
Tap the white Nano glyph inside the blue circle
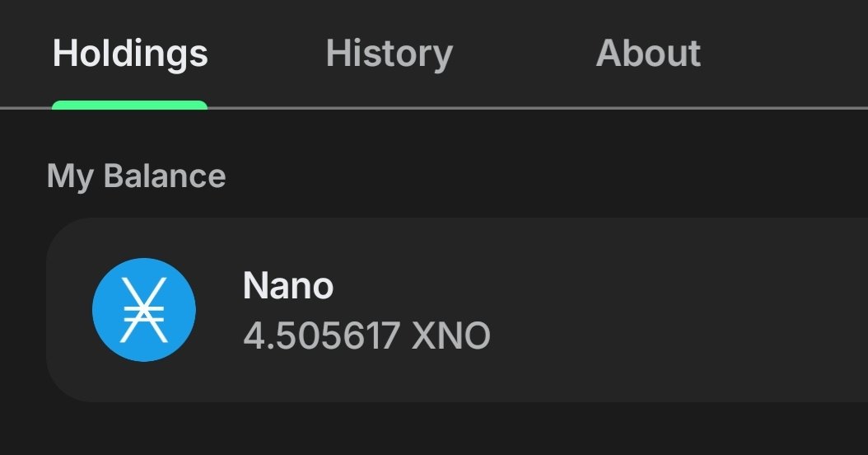tap(143, 310)
